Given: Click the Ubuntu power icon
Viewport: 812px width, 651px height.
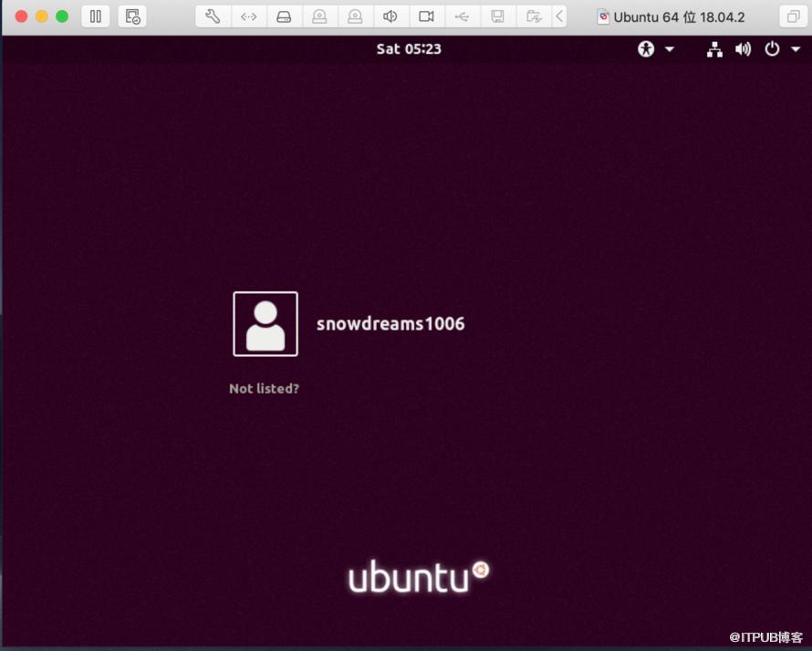Looking at the screenshot, I should pos(772,49).
